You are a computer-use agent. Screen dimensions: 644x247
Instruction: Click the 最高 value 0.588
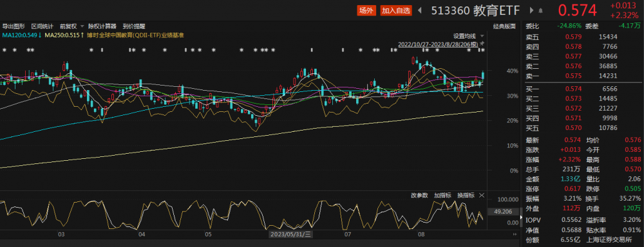point(632,160)
